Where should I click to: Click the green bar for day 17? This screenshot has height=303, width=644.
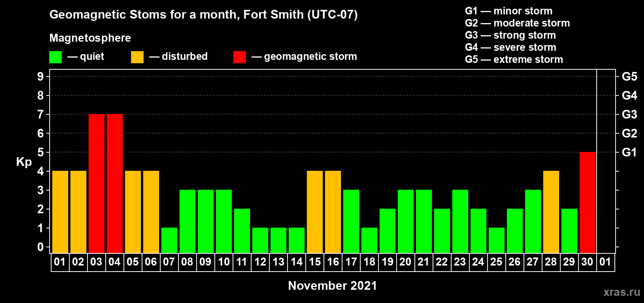pyautogui.click(x=351, y=222)
